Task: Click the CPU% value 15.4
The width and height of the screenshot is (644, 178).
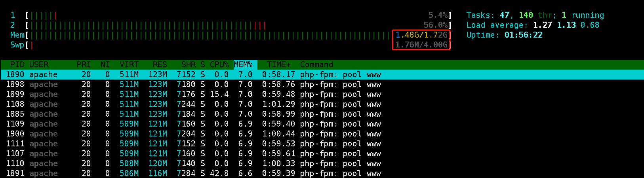Action: pos(219,94)
